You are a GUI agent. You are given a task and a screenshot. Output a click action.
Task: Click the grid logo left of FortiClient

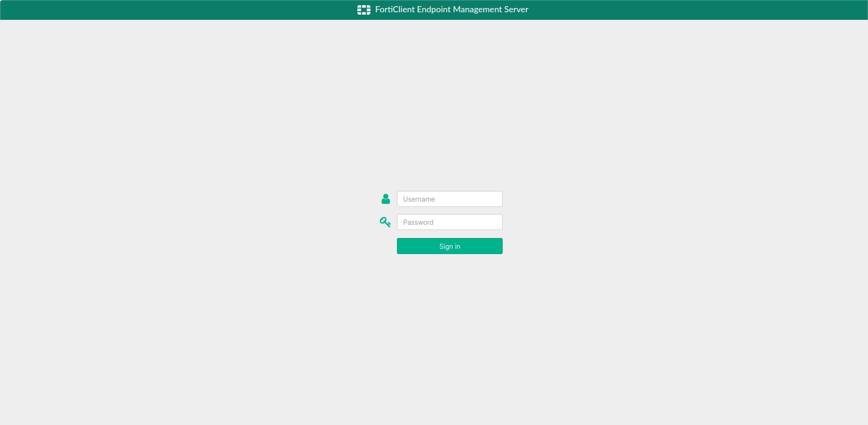363,9
